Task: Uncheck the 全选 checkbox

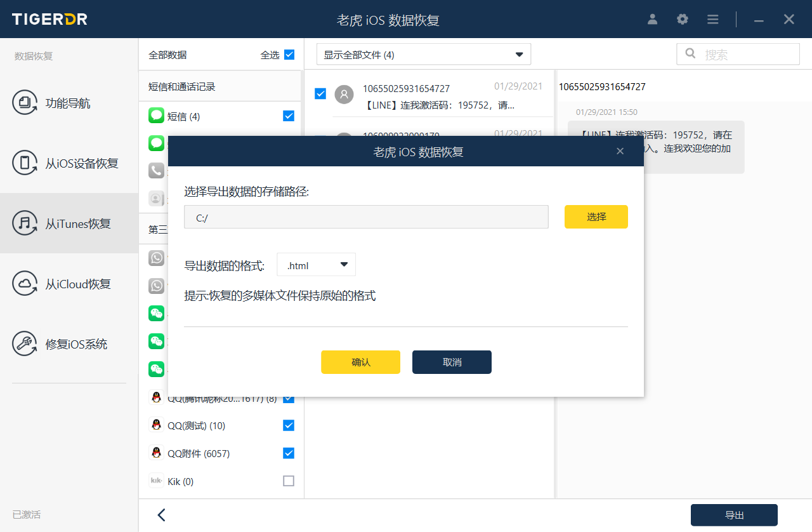Action: pyautogui.click(x=289, y=55)
